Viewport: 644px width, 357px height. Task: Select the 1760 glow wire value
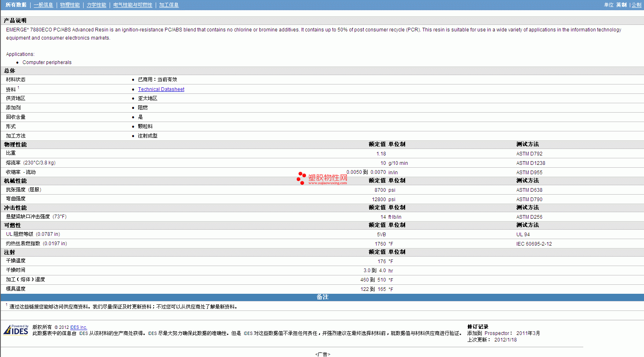point(380,244)
